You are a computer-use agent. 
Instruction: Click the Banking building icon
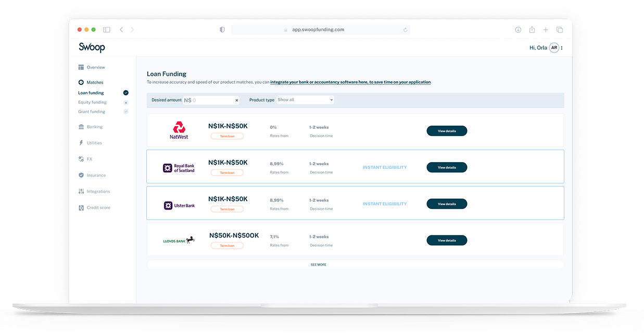click(x=81, y=127)
